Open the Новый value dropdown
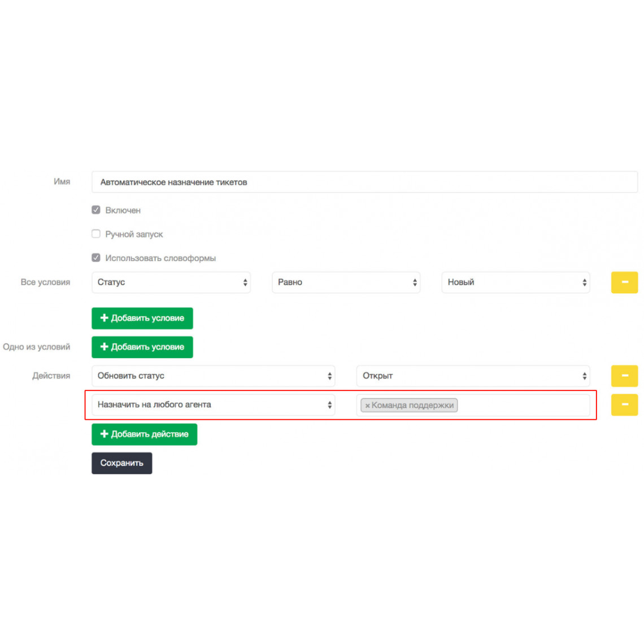 pyautogui.click(x=516, y=282)
